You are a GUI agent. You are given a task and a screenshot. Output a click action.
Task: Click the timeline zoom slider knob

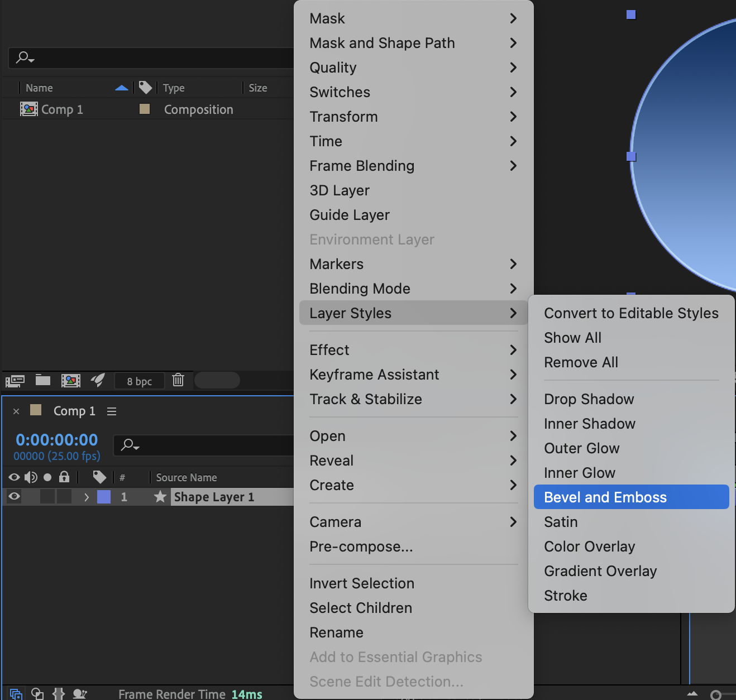715,694
